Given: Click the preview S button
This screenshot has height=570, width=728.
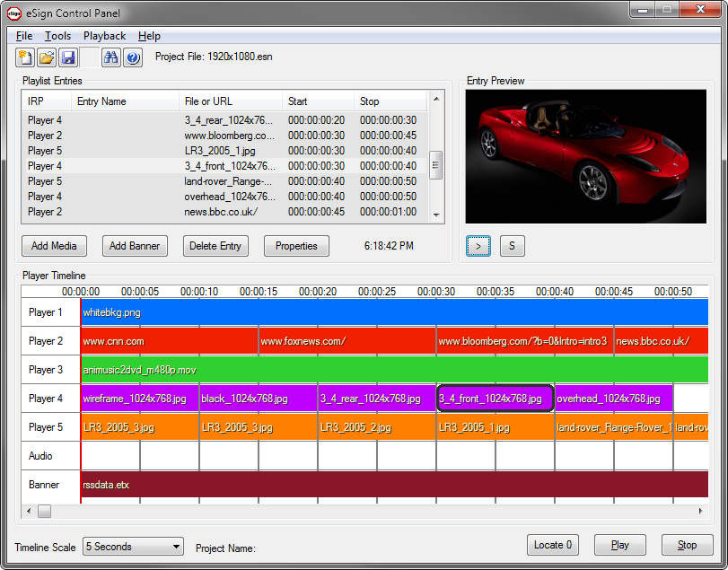Looking at the screenshot, I should (512, 246).
